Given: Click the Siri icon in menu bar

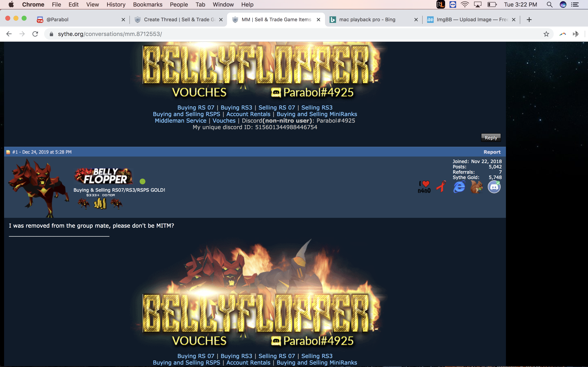Looking at the screenshot, I should coord(563,5).
